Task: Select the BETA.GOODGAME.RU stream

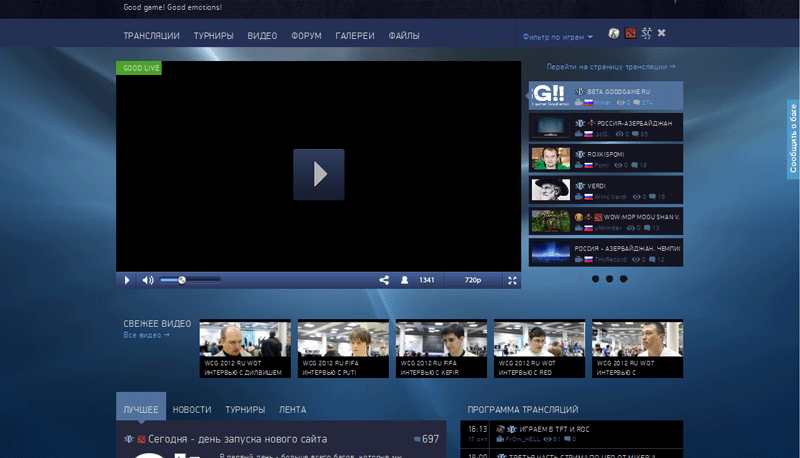Action: pyautogui.click(x=606, y=95)
